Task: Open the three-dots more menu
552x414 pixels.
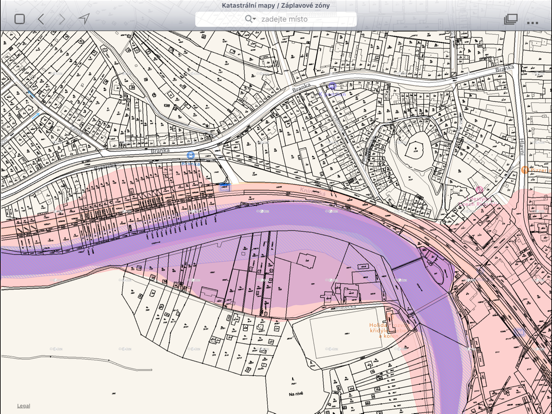Action: 532,23
